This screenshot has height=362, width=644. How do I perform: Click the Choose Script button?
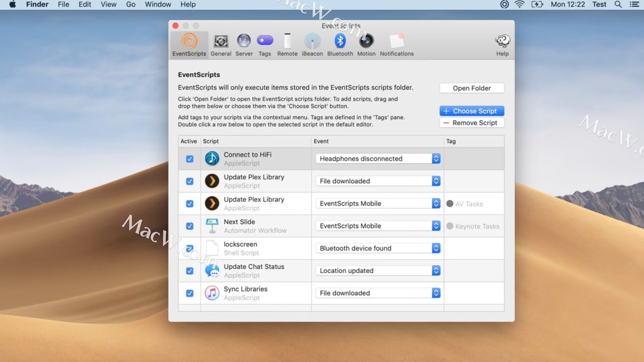coord(472,111)
